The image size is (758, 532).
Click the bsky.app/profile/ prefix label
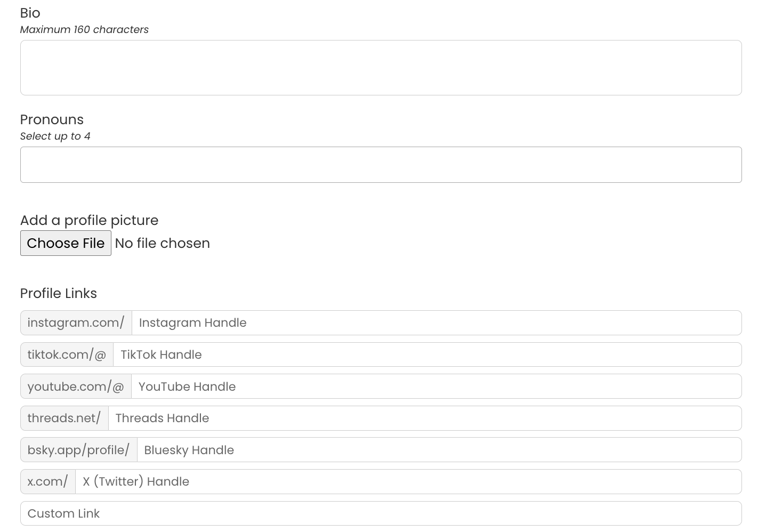pyautogui.click(x=79, y=450)
